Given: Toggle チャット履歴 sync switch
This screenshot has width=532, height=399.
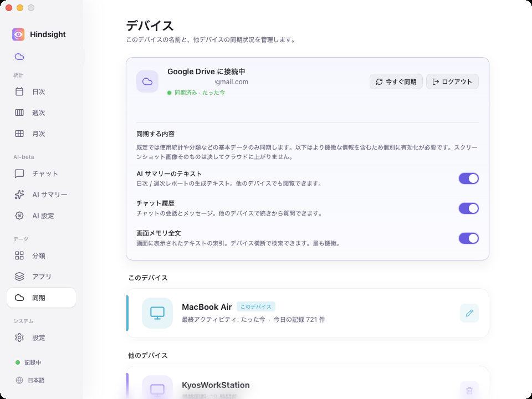Looking at the screenshot, I should click(x=469, y=208).
